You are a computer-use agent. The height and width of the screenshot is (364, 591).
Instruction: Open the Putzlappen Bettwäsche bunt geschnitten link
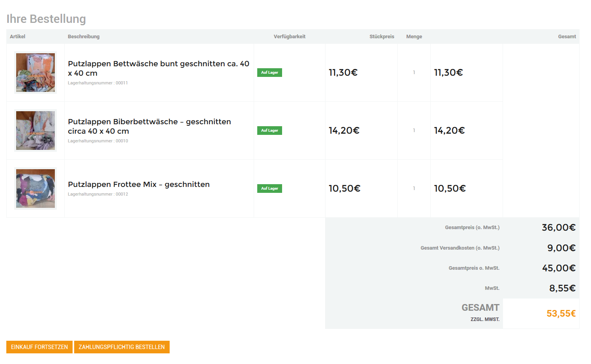click(158, 68)
